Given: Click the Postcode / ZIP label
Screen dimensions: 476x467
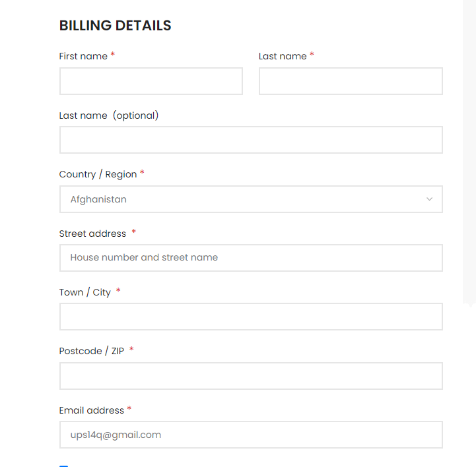Looking at the screenshot, I should point(91,352).
